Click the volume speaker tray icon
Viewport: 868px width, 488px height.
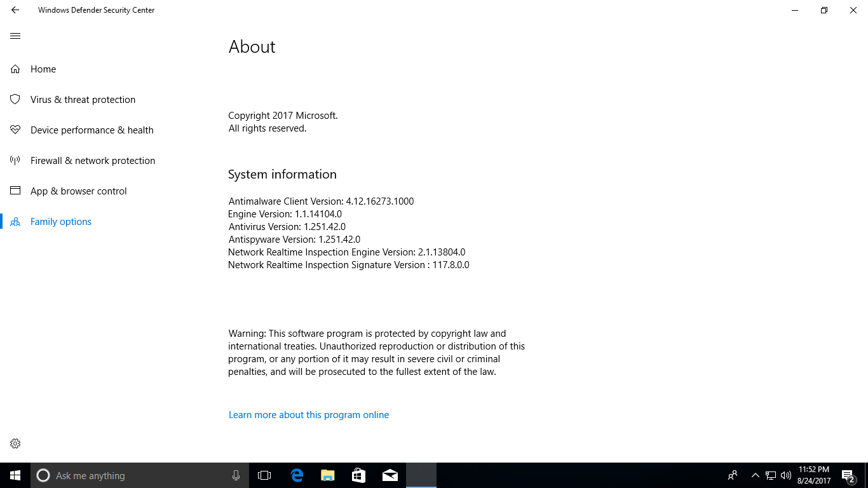point(786,475)
